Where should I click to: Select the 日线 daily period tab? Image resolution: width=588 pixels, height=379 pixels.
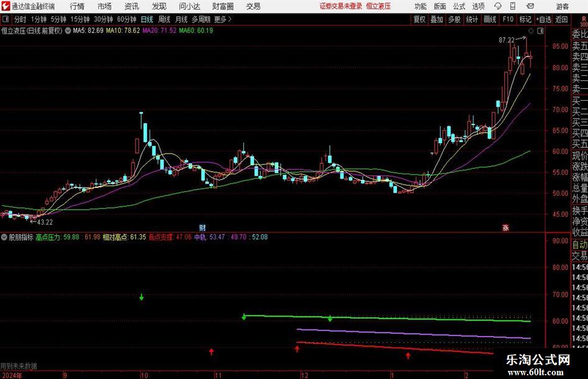coord(147,19)
